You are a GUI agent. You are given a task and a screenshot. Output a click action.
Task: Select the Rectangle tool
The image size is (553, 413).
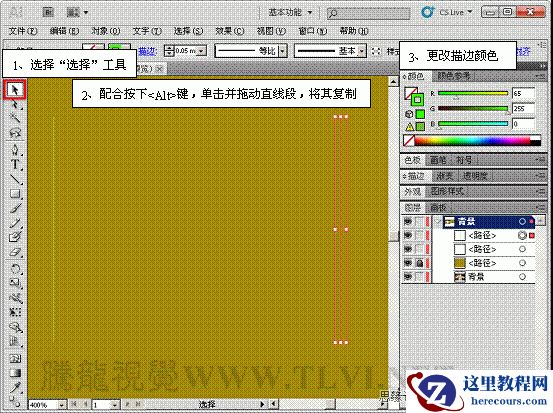[x=15, y=194]
